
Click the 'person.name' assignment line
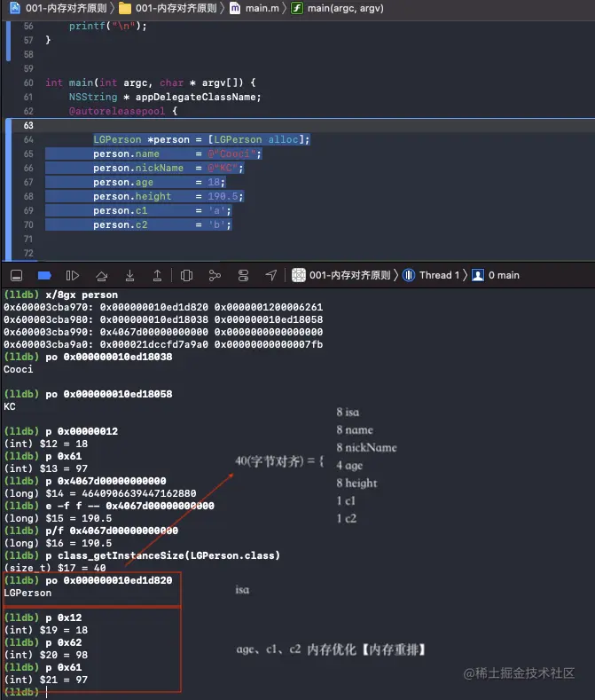pyautogui.click(x=177, y=154)
